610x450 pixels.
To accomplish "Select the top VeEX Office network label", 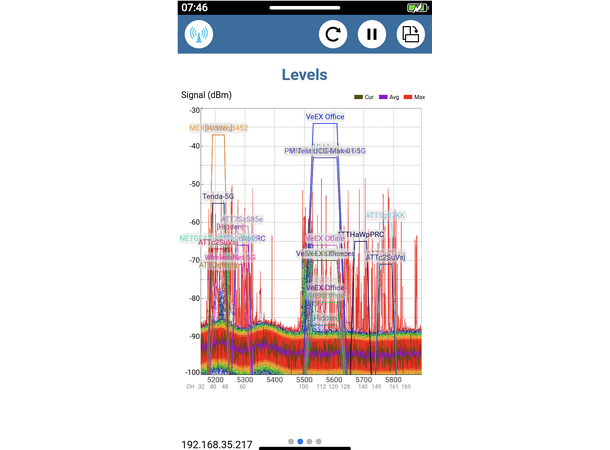I will pyautogui.click(x=325, y=117).
